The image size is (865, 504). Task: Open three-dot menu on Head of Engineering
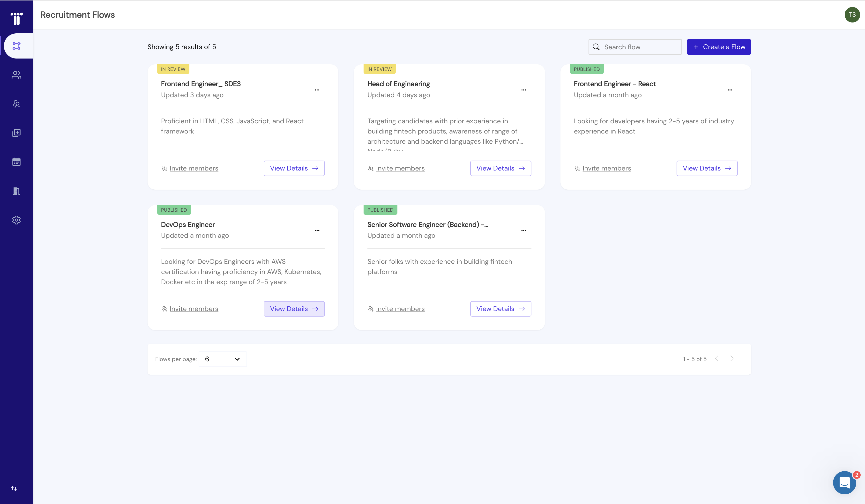523,90
